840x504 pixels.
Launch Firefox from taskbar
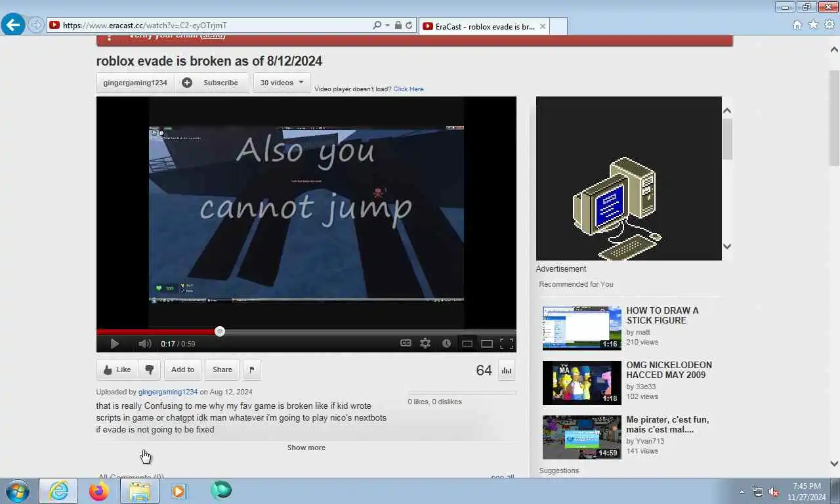click(99, 491)
